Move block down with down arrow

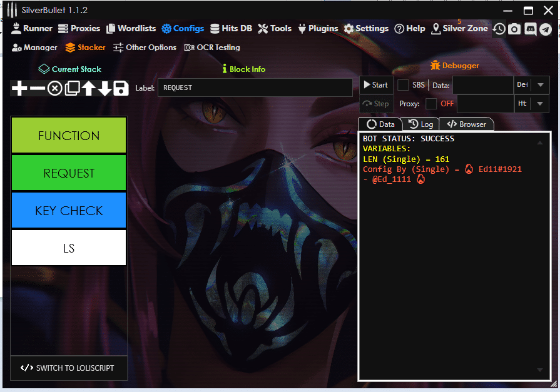[x=105, y=88]
